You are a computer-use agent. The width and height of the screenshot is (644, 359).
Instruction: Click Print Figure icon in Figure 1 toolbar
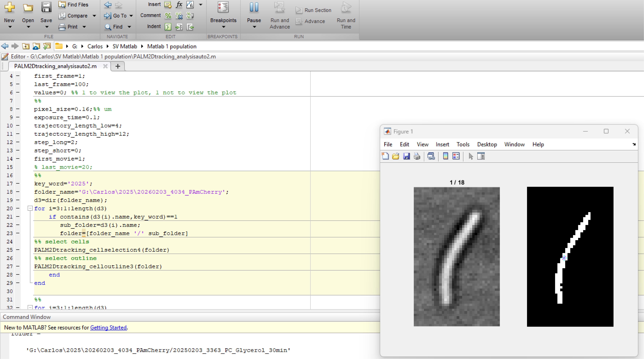click(417, 156)
